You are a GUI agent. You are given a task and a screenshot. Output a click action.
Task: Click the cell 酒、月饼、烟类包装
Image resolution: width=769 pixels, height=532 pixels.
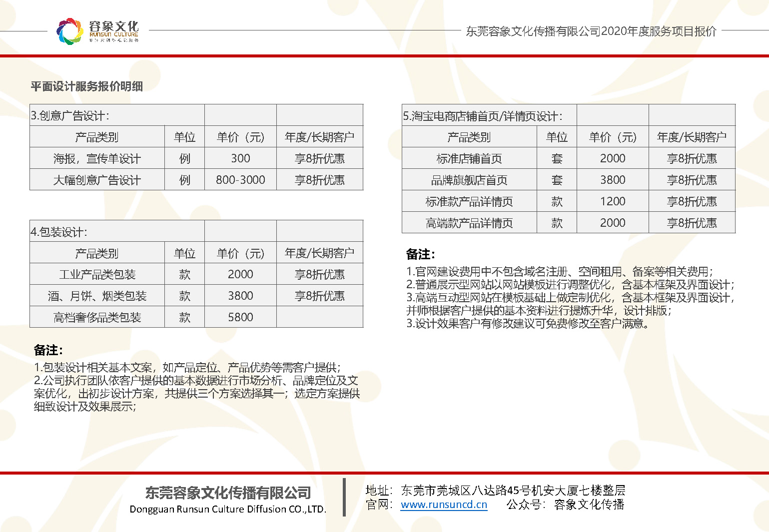point(97,296)
